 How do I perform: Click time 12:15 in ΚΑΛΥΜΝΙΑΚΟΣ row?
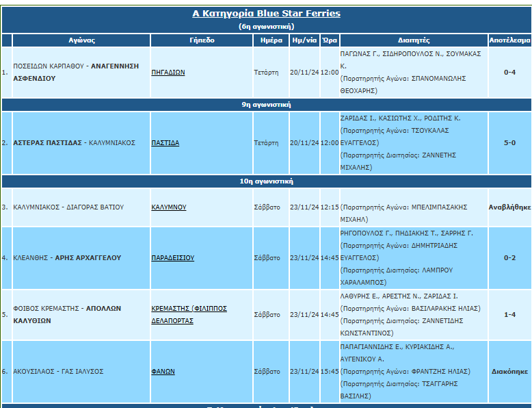point(330,207)
